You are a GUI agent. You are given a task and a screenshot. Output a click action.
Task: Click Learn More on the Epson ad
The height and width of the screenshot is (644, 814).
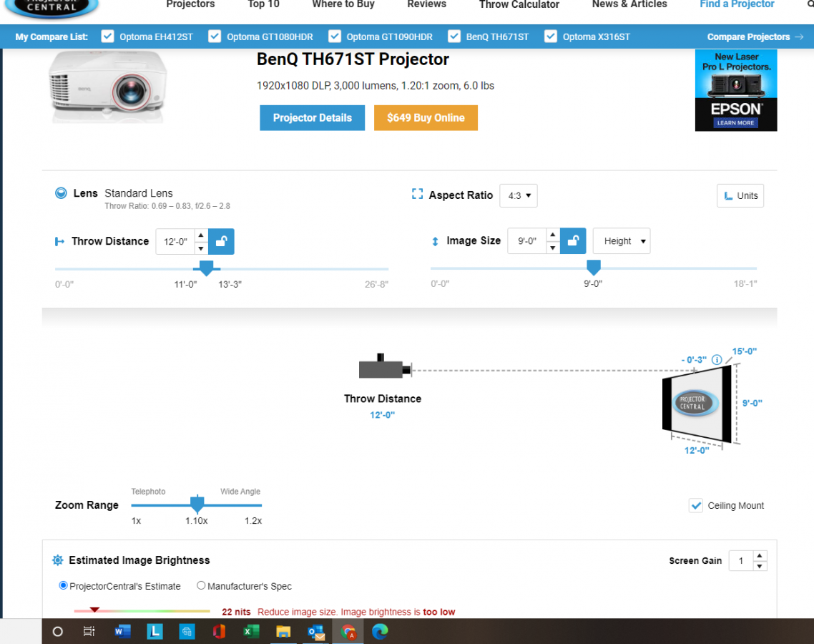pos(735,122)
